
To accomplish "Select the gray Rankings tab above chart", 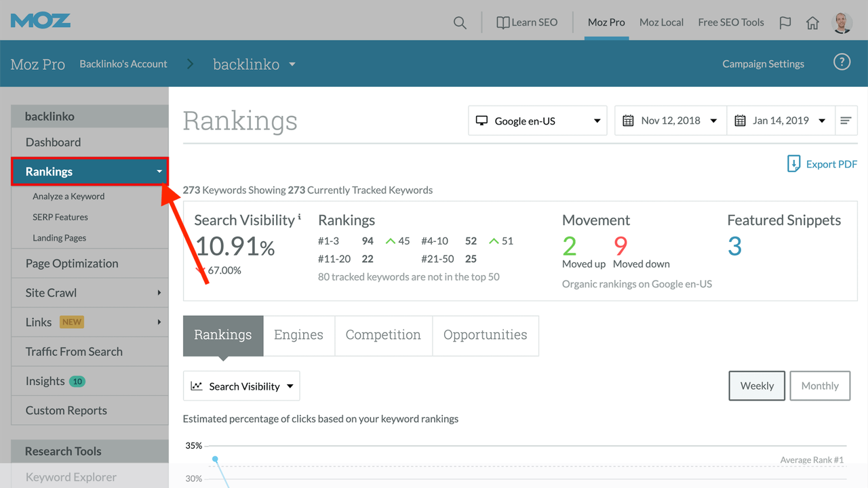I will [x=223, y=335].
